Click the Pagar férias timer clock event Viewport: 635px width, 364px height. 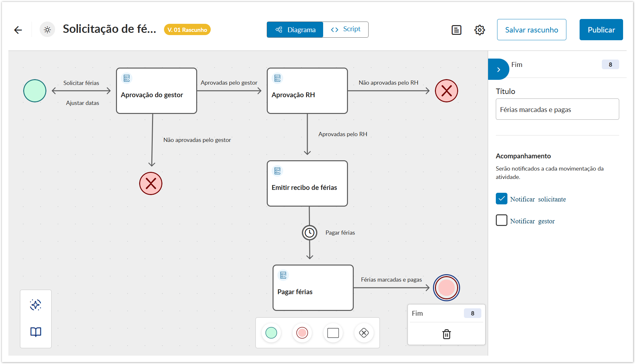310,233
